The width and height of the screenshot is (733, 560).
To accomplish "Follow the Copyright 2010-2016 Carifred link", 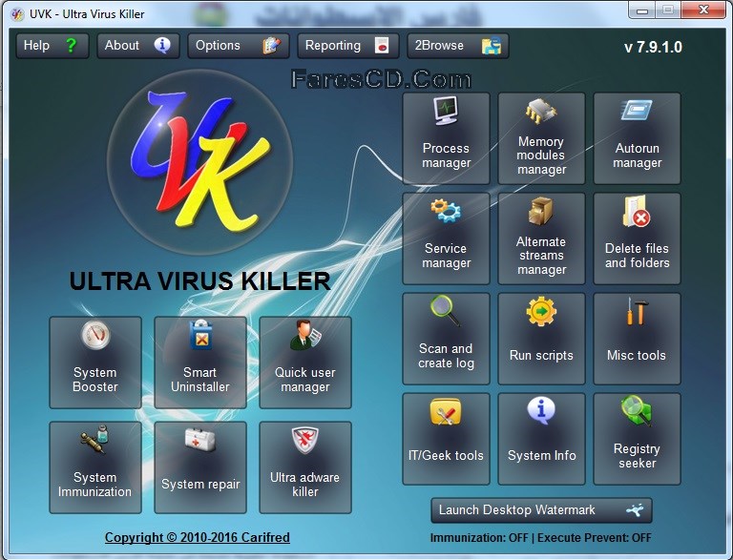I will tap(198, 537).
